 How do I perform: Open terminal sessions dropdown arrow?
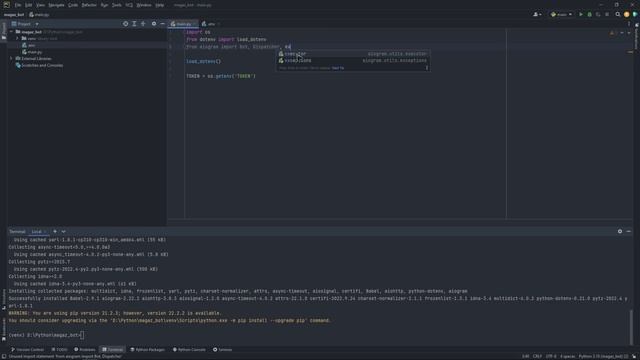tap(64, 231)
